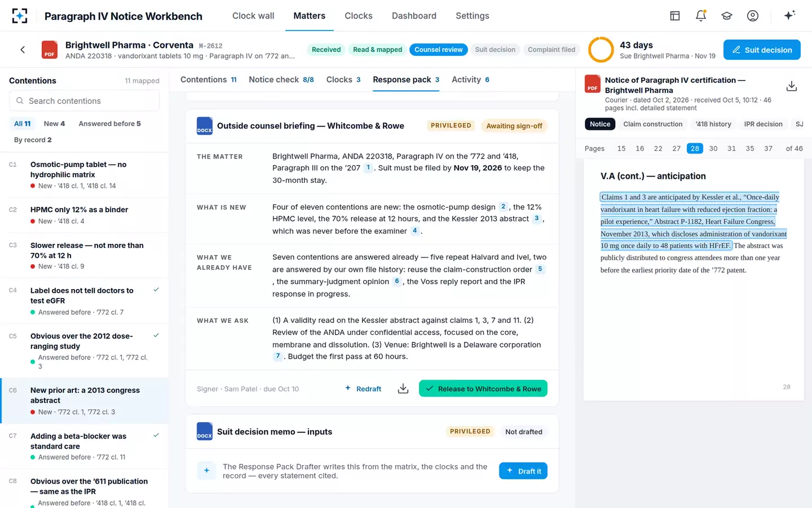812x508 pixels.
Task: Click Draft it for the suit decision memo
Action: point(523,471)
